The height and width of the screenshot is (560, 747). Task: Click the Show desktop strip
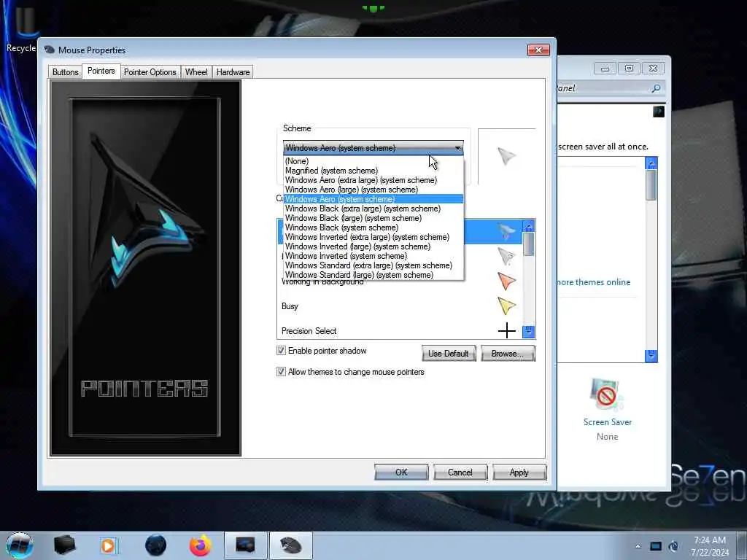pos(742,545)
